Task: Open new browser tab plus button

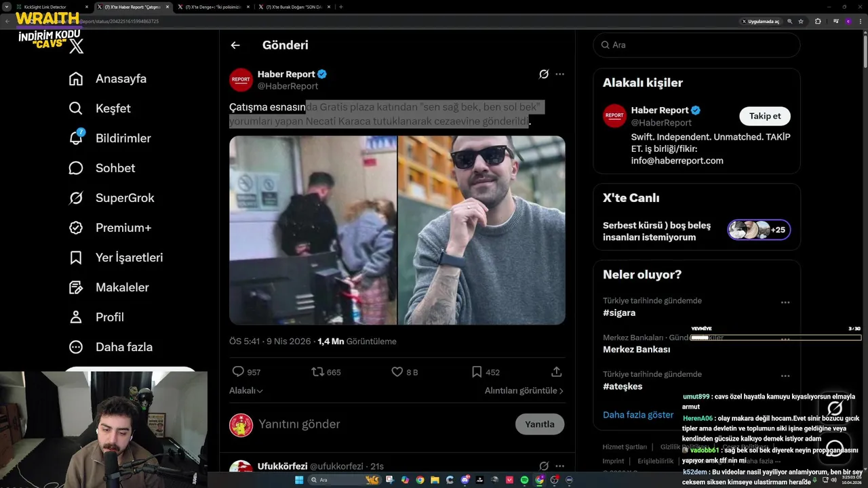Action: tap(340, 7)
